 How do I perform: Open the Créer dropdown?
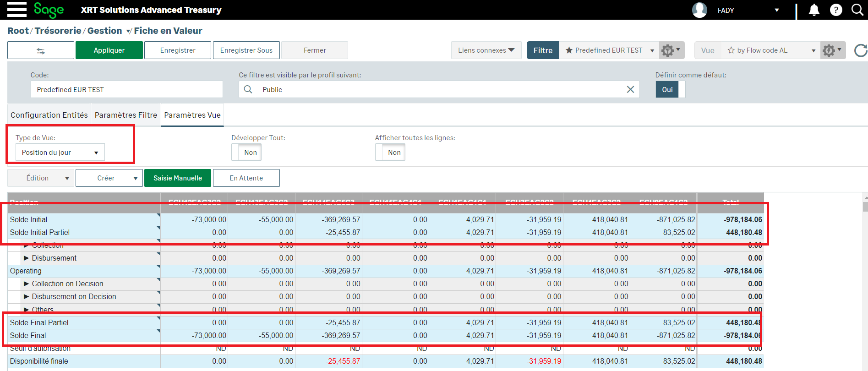[x=109, y=178]
